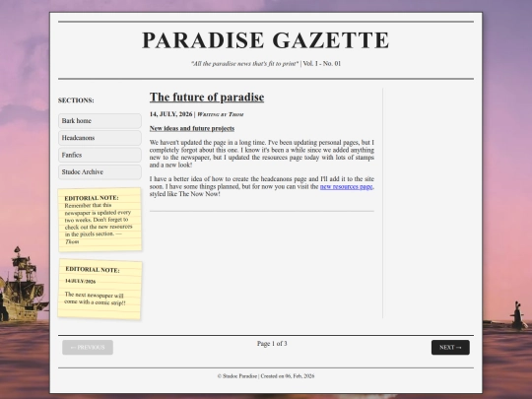Go to the Headcanons section

(x=100, y=138)
